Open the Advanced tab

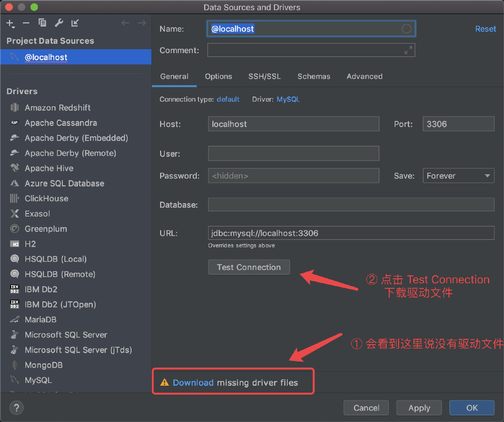(x=365, y=76)
